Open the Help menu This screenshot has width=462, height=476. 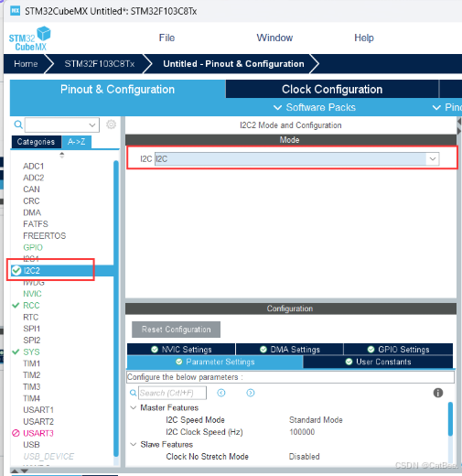click(364, 38)
